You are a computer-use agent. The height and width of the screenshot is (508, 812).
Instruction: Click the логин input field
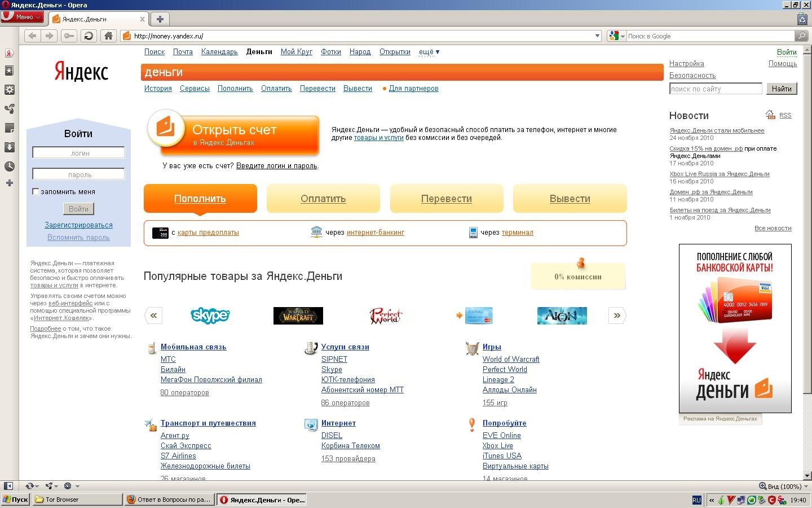78,153
